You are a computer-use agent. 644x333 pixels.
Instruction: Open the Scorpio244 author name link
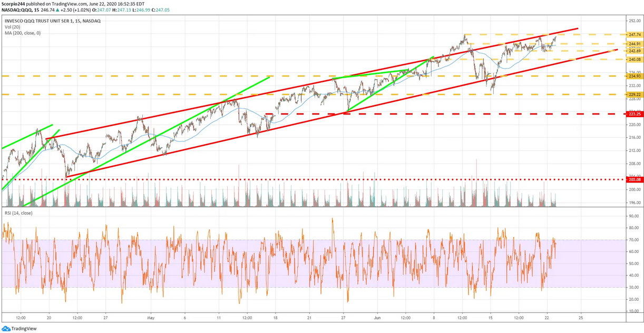point(13,3)
